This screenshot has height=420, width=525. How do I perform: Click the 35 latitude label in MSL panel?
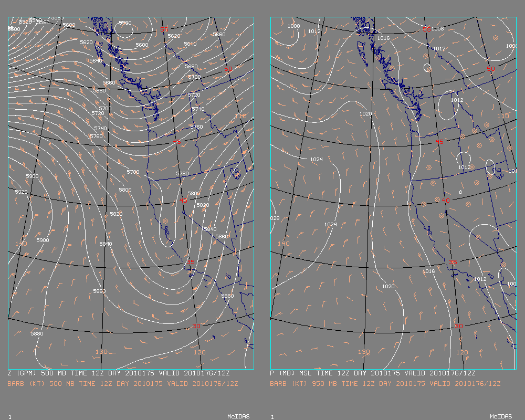point(453,262)
